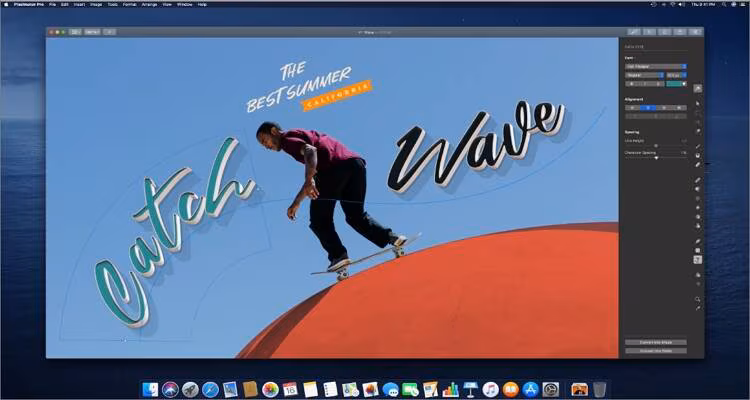This screenshot has width=750, height=400.
Task: Click the add plus button in toolbar
Action: coord(110,32)
